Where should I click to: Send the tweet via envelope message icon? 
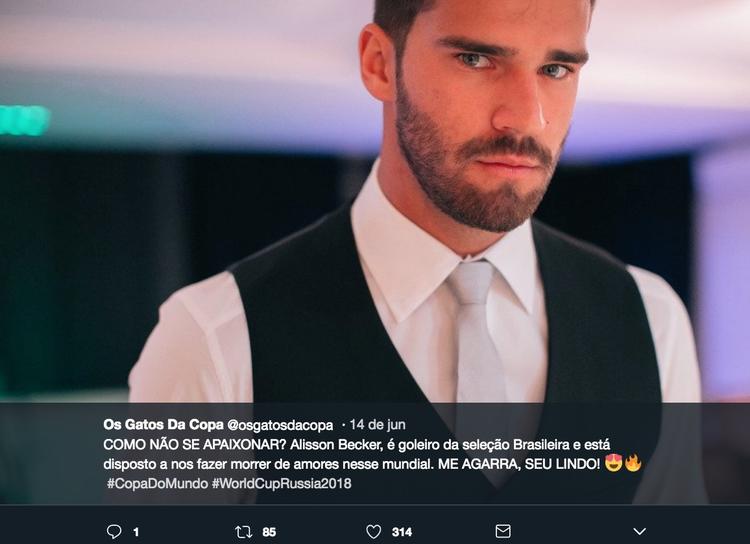(x=503, y=531)
